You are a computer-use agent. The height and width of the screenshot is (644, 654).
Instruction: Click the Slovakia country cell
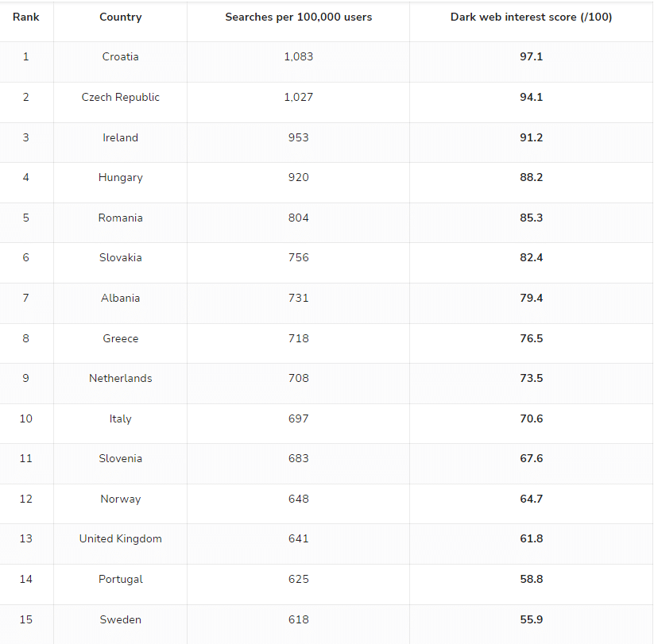pyautogui.click(x=121, y=257)
